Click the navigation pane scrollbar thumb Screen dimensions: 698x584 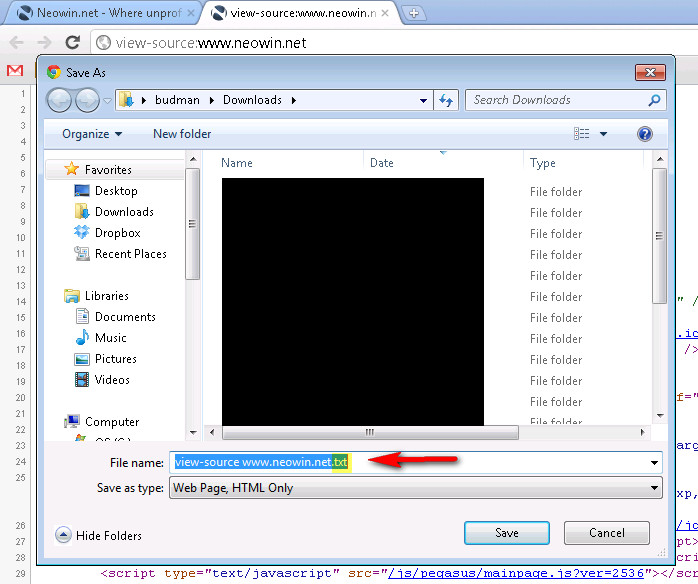pos(192,224)
